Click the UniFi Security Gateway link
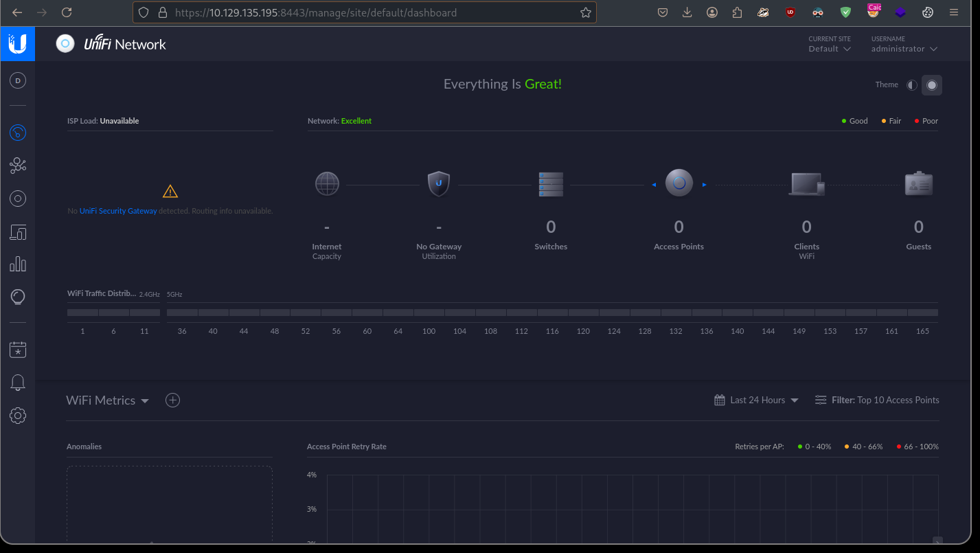Image resolution: width=980 pixels, height=553 pixels. (118, 211)
